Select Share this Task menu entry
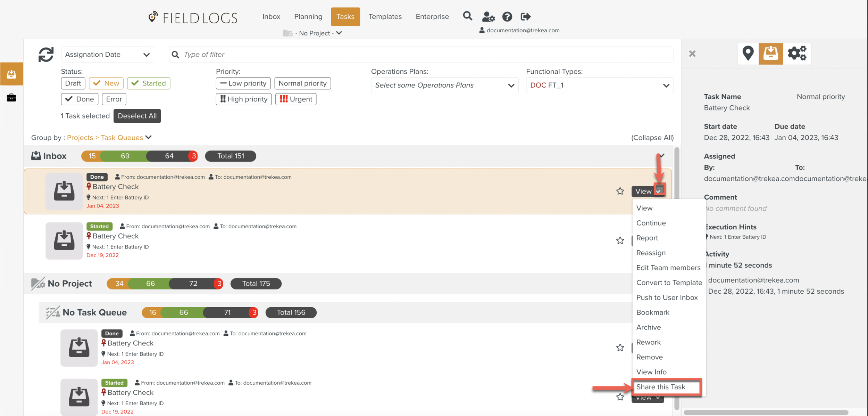868x416 pixels. point(661,387)
